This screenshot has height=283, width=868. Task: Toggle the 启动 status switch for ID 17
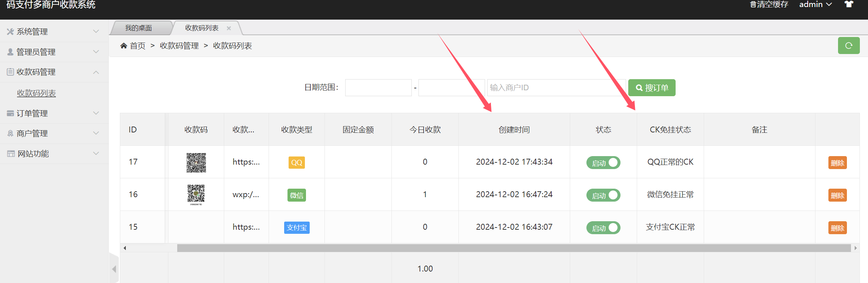tap(603, 163)
